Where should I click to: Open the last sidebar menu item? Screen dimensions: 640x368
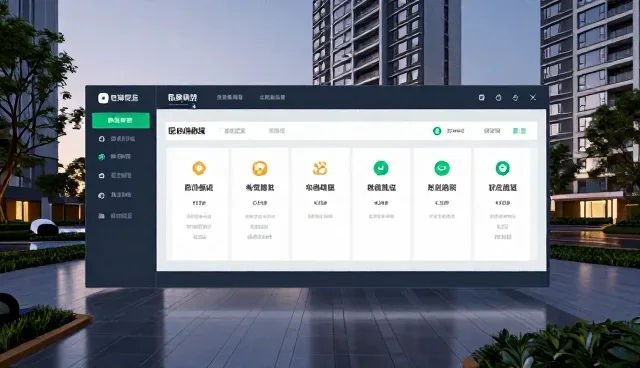point(116,215)
